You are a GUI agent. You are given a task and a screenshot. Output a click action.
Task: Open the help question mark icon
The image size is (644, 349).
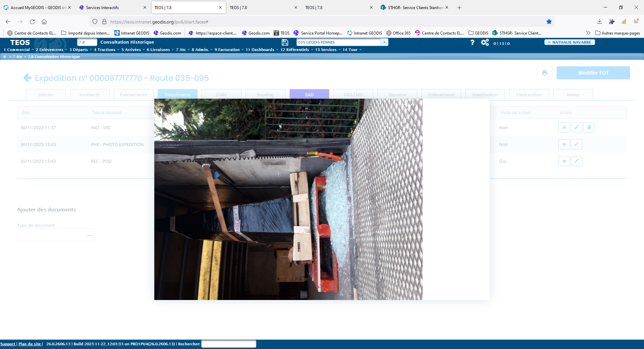pyautogui.click(x=472, y=43)
